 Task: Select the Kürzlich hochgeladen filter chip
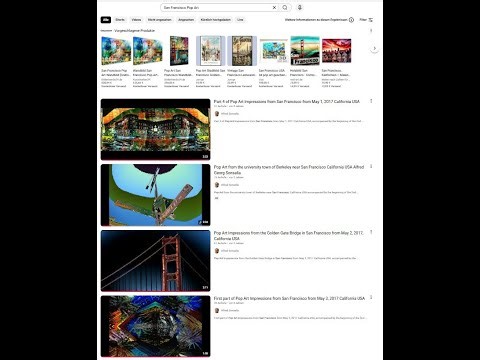tap(216, 20)
